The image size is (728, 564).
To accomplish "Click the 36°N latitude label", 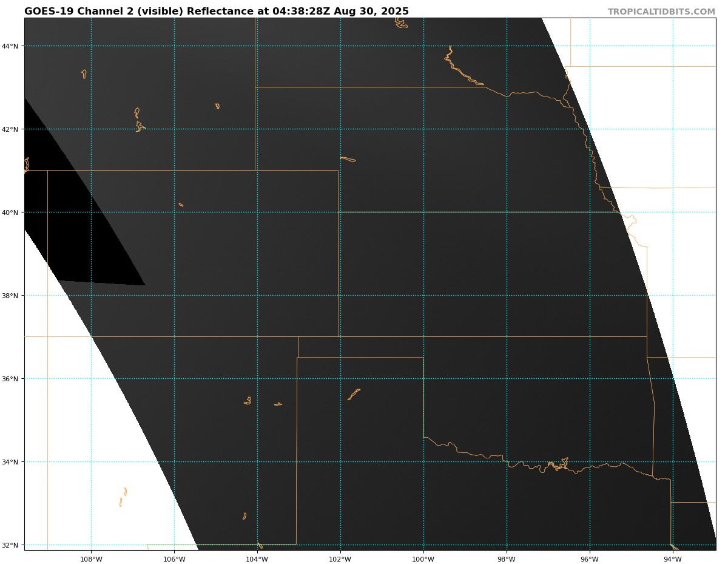I will (11, 379).
